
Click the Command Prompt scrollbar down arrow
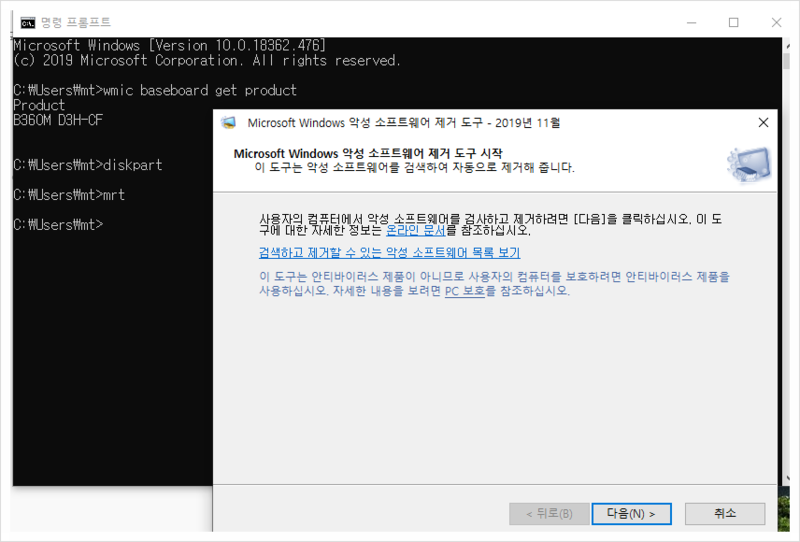[786, 478]
